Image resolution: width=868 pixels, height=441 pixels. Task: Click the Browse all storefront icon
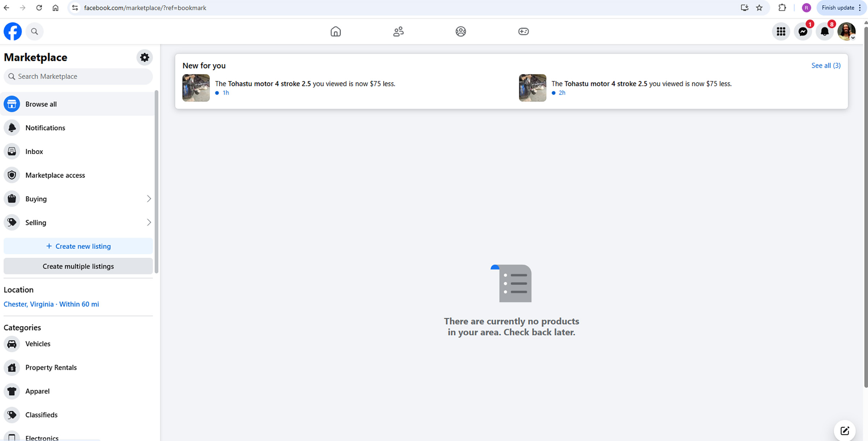point(12,104)
